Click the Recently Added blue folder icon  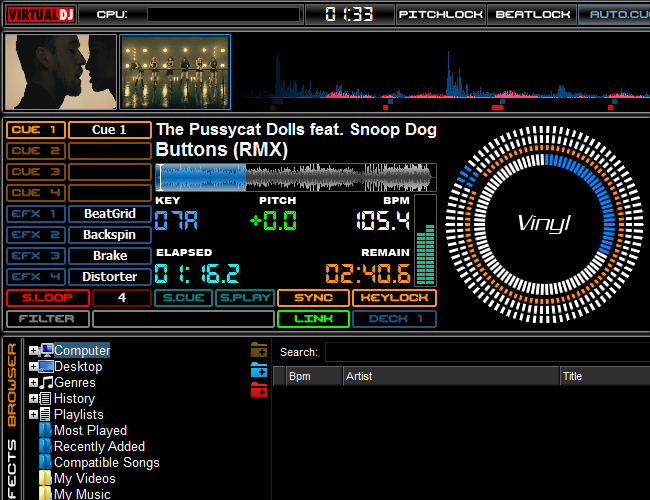click(x=46, y=447)
